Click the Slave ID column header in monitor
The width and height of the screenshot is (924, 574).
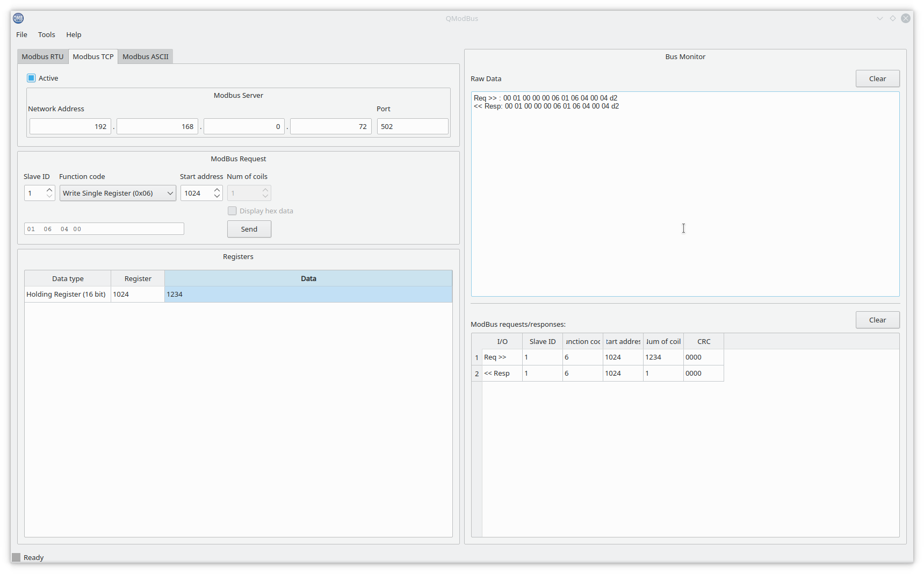[x=543, y=341]
